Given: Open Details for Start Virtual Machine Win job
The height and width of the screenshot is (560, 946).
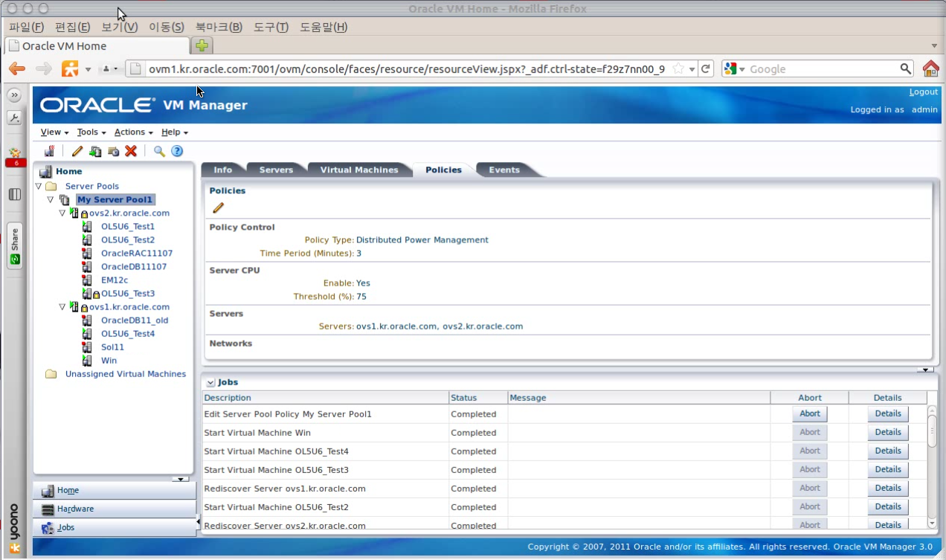Looking at the screenshot, I should click(887, 432).
